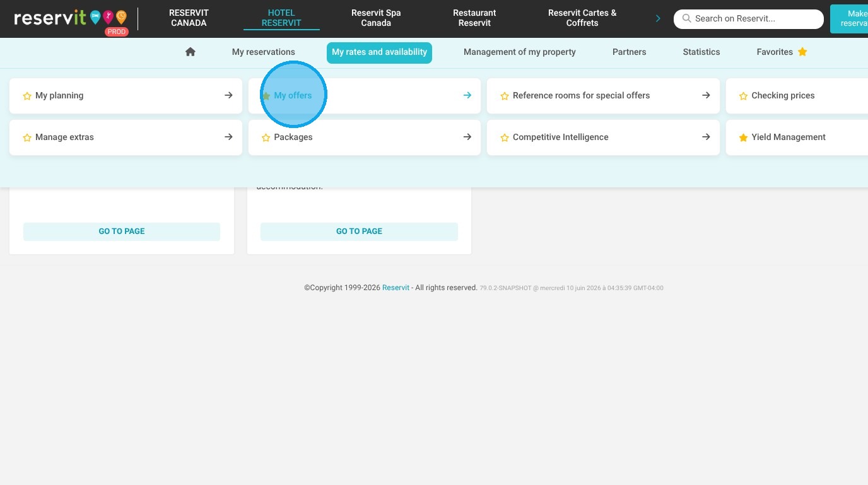The width and height of the screenshot is (868, 485).
Task: Click GO TO PAGE on the accommodation card
Action: click(359, 231)
